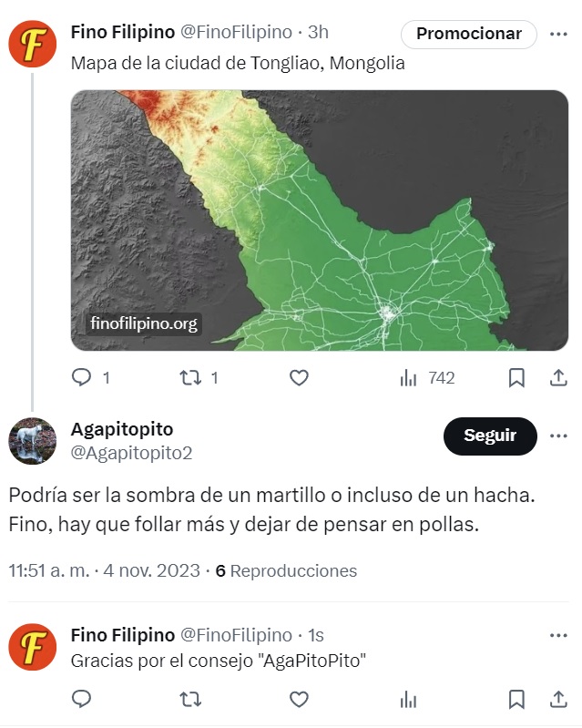The height and width of the screenshot is (728, 582).
Task: Retweet the Tongliao map post
Action: click(190, 377)
